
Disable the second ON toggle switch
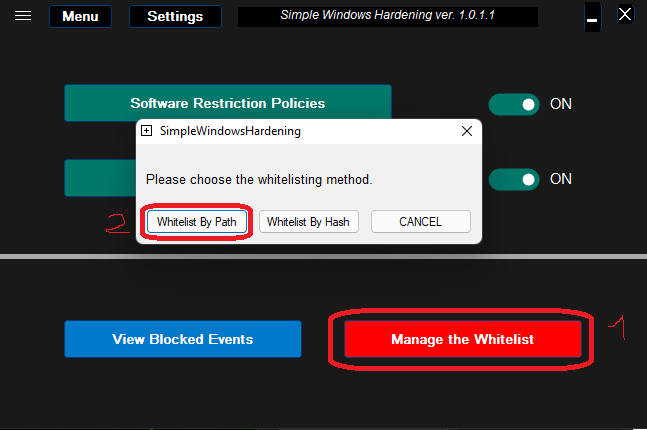point(514,180)
